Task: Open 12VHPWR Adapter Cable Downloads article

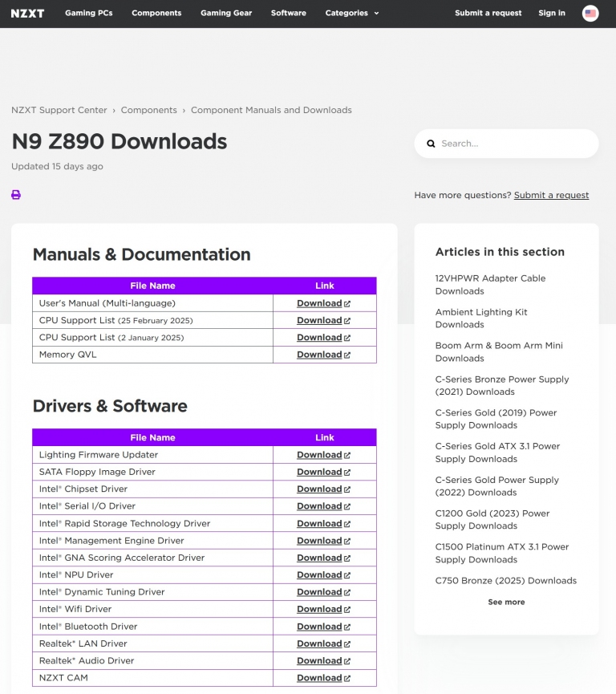Action: coord(490,285)
